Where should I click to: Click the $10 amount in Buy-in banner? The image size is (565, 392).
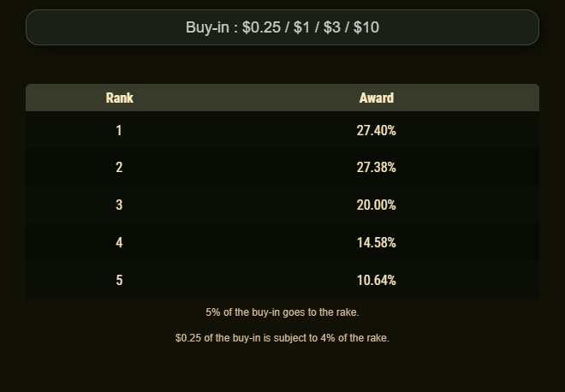pyautogui.click(x=366, y=27)
